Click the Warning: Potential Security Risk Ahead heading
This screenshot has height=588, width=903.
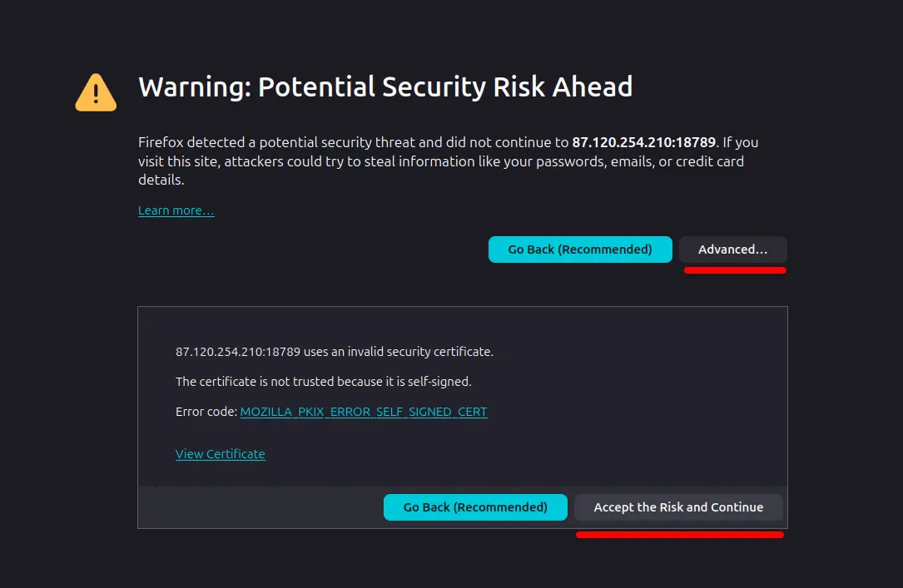click(x=385, y=86)
